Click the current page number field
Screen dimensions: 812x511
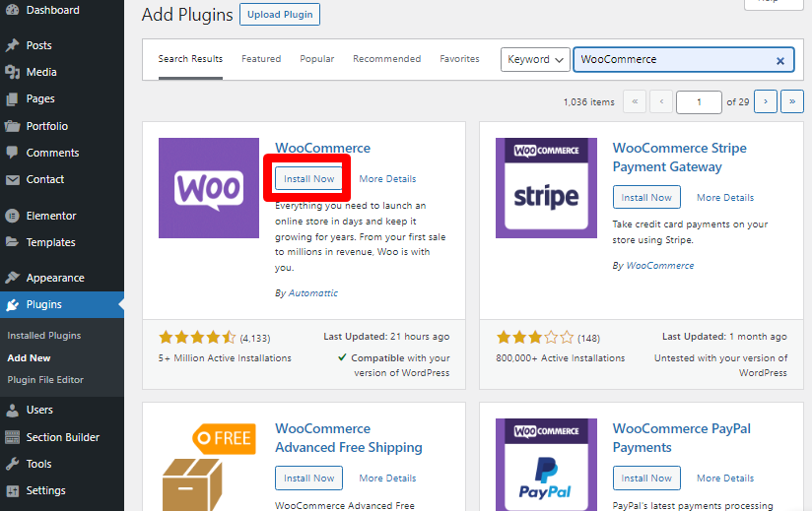[699, 101]
